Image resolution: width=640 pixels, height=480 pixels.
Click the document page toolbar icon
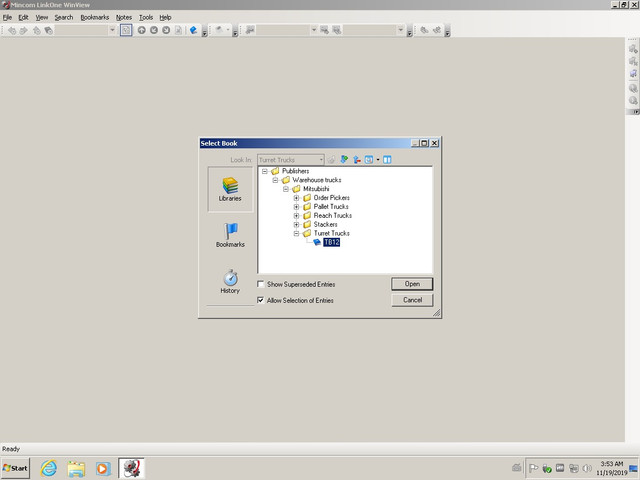178,30
